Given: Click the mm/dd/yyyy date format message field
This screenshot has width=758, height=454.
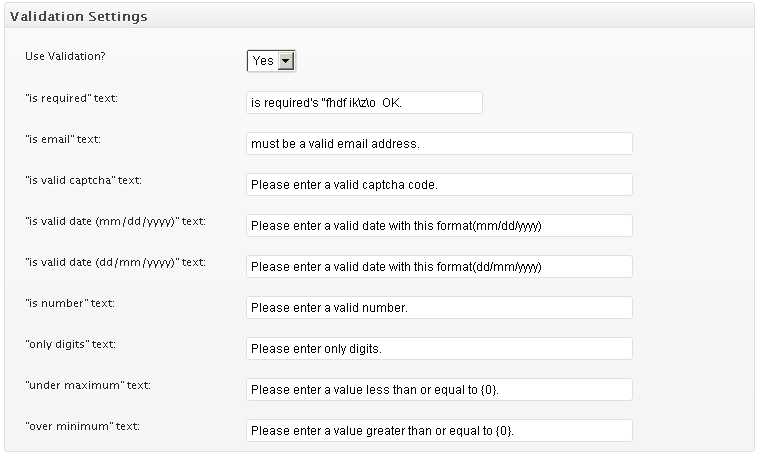Looking at the screenshot, I should click(439, 226).
